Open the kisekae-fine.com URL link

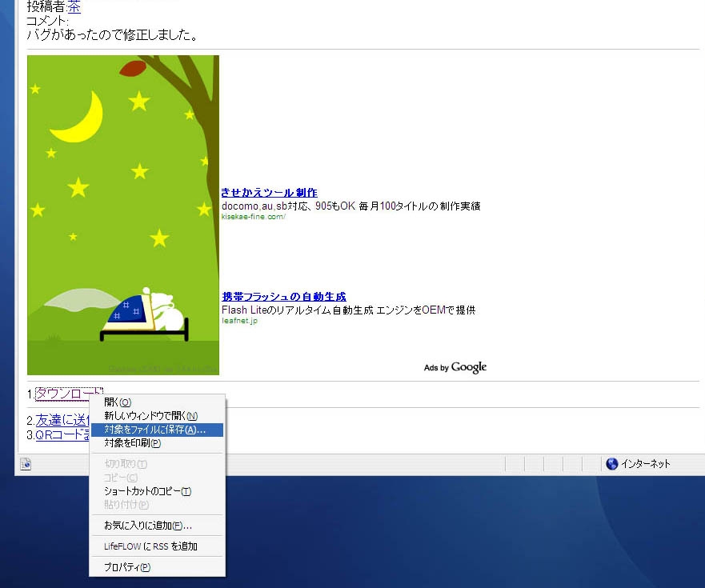[x=253, y=217]
